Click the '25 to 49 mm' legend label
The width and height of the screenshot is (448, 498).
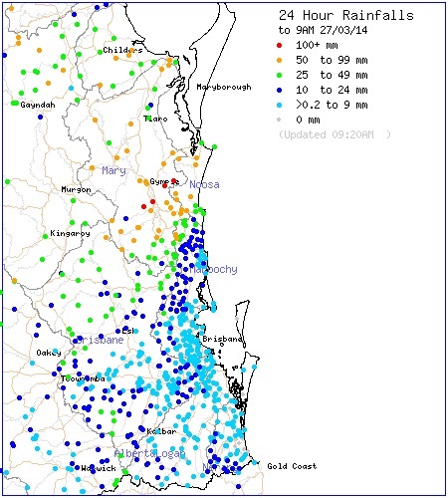(x=332, y=75)
